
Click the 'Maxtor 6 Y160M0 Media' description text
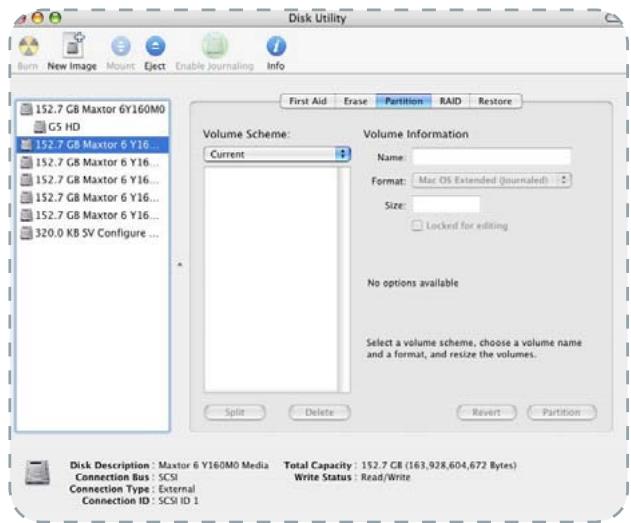213,465
